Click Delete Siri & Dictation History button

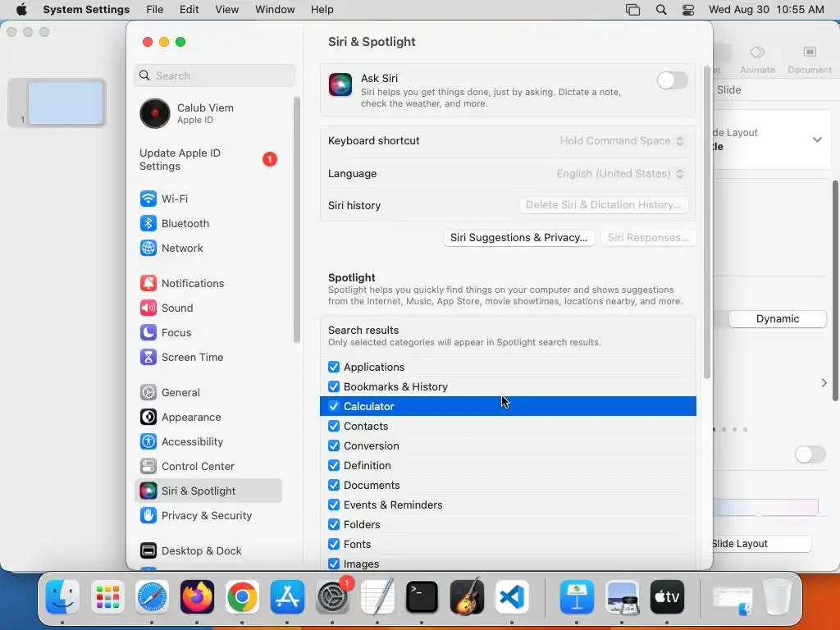tap(603, 205)
